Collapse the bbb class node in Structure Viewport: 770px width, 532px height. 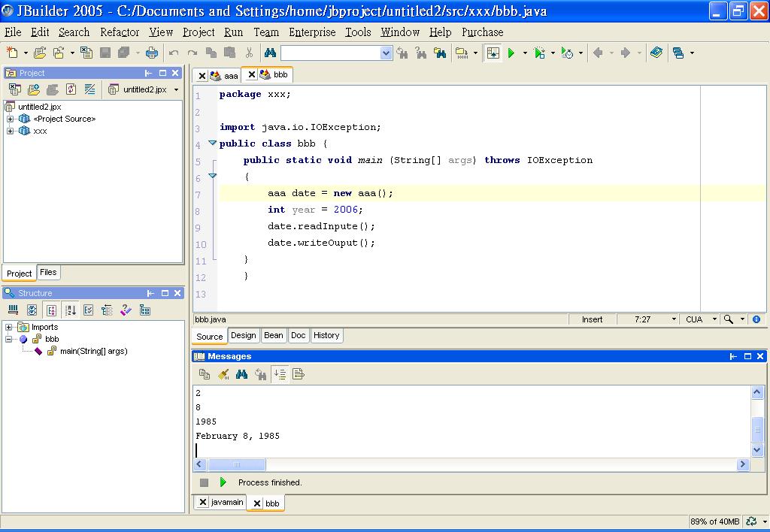(8, 339)
